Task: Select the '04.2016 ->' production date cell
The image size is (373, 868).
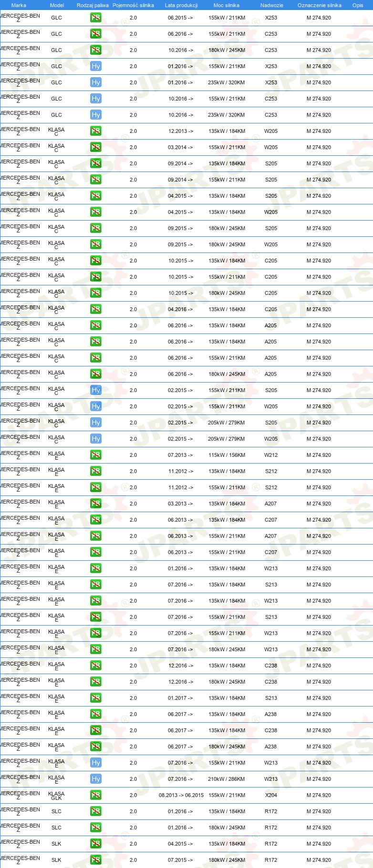Action: tap(180, 309)
